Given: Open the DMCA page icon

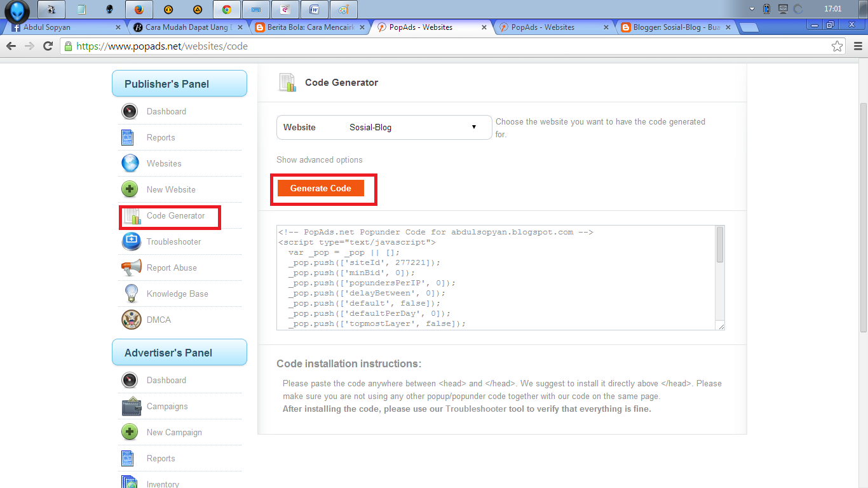Looking at the screenshot, I should pos(130,320).
